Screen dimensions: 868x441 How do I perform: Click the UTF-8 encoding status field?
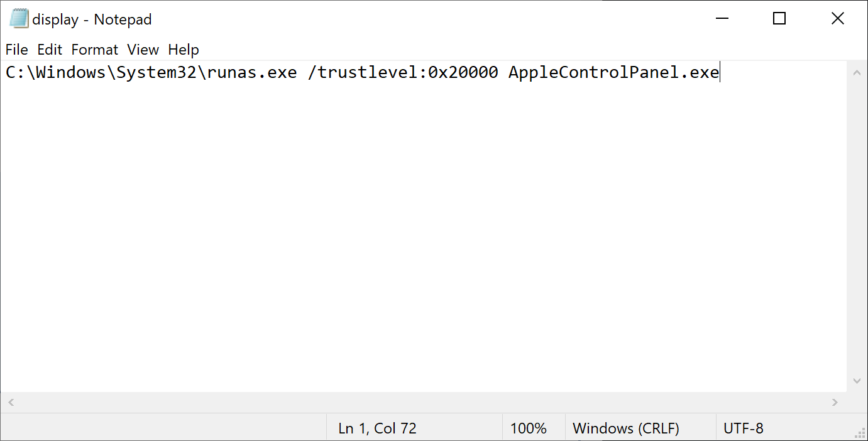tap(743, 428)
